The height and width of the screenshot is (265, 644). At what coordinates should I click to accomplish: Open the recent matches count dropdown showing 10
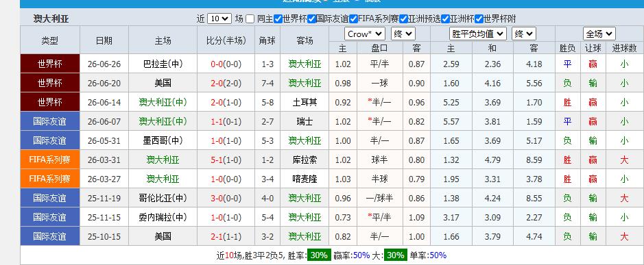coord(219,18)
